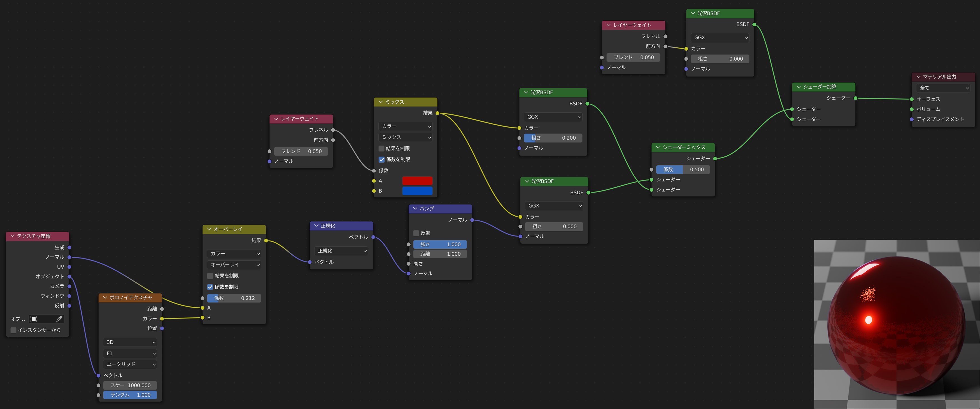Click the 距離 1.000 field in バンプ
Viewport: 980px width, 409px height.
tap(440, 254)
